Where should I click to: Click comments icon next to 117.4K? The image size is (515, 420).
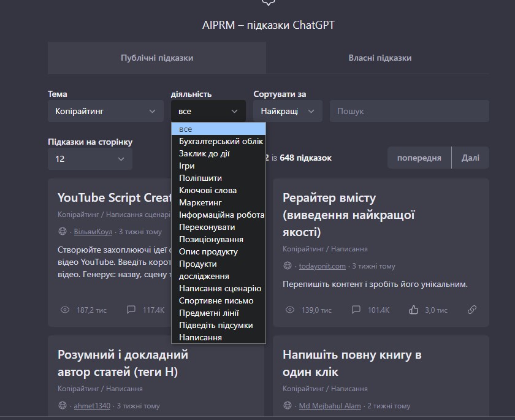tap(131, 310)
